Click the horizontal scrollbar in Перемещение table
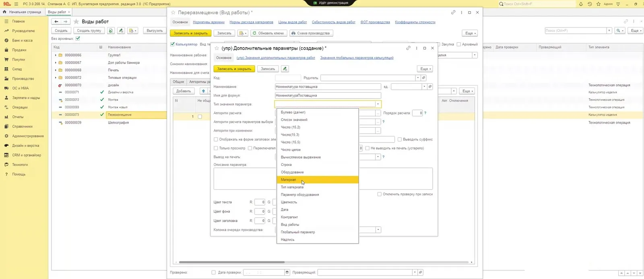Viewport: 644px width, 279px height. pyautogui.click(x=232, y=262)
